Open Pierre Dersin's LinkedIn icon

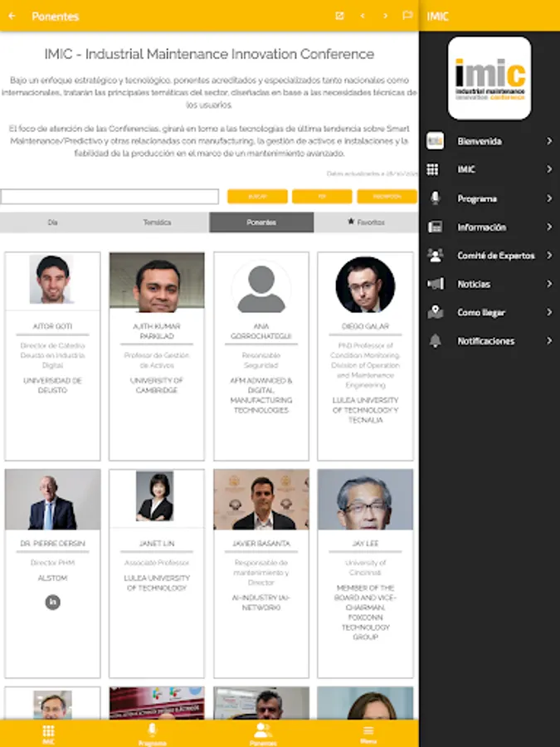coord(53,603)
